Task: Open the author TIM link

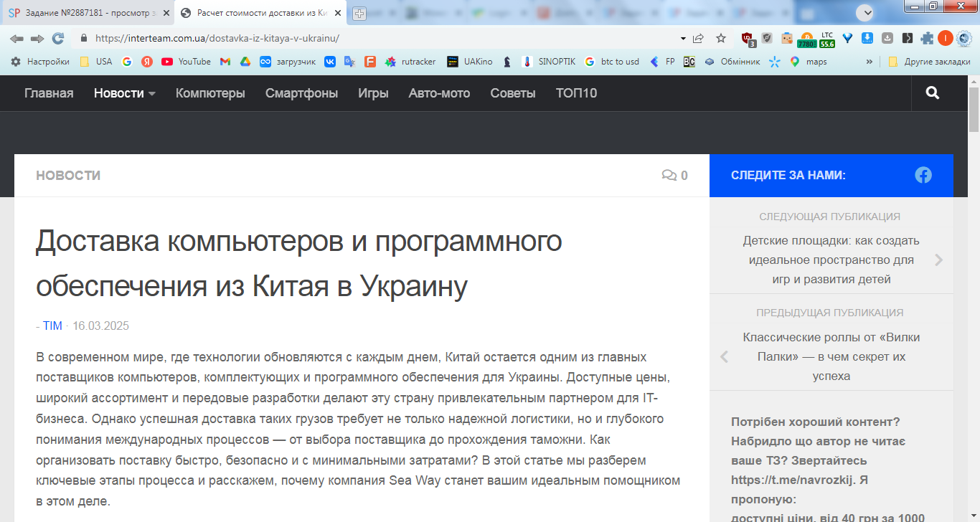Action: click(52, 326)
